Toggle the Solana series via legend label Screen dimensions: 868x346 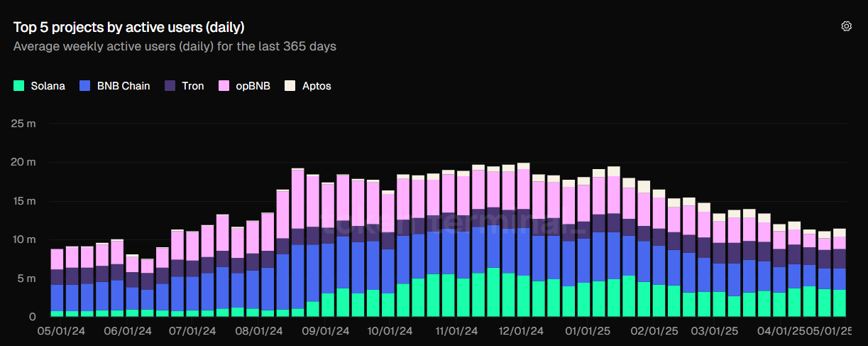click(48, 86)
